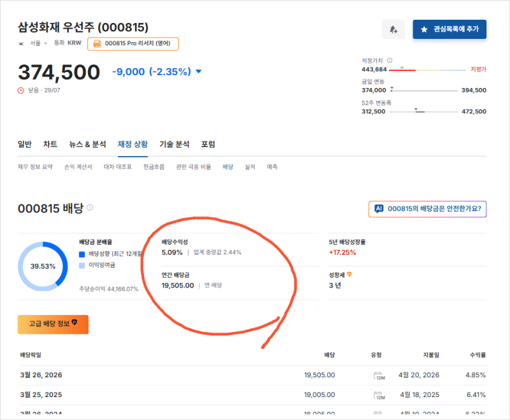Click the day's range slider bar
This screenshot has height=420, width=510.
424,91
